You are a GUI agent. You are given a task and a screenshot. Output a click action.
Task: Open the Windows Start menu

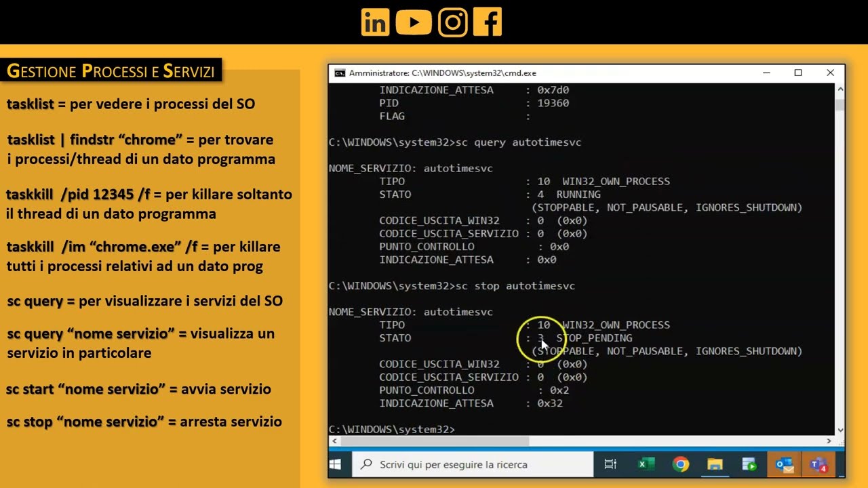tap(335, 464)
